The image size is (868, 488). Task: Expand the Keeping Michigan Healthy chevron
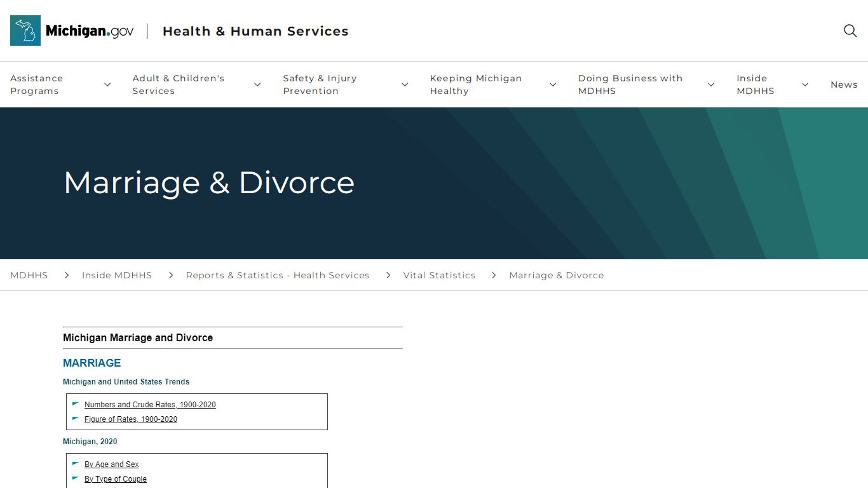(553, 85)
